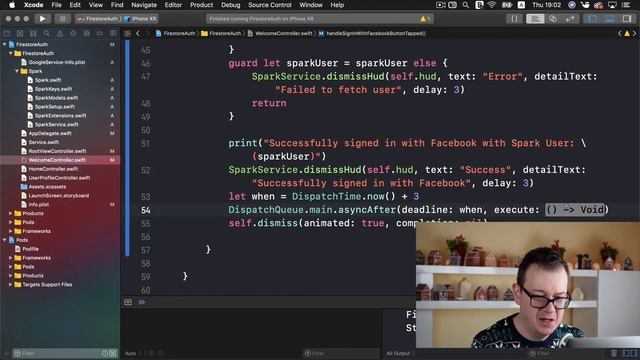The image size is (640, 360).
Task: Open the All Output console dropdown
Action: (400, 353)
